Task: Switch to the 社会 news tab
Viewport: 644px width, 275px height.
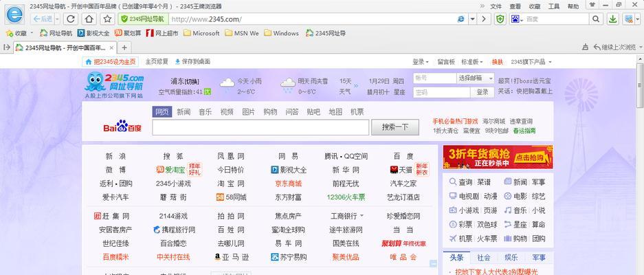Action: (484, 258)
